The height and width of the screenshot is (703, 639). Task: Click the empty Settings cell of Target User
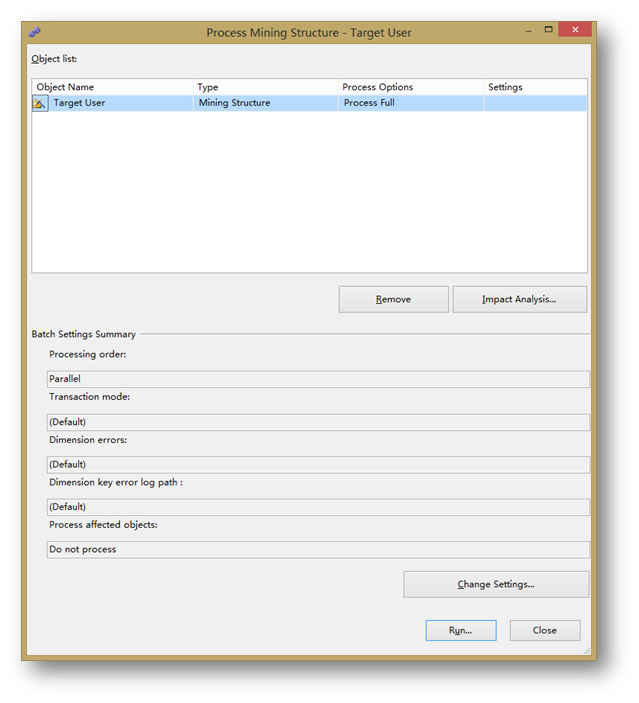click(x=535, y=103)
